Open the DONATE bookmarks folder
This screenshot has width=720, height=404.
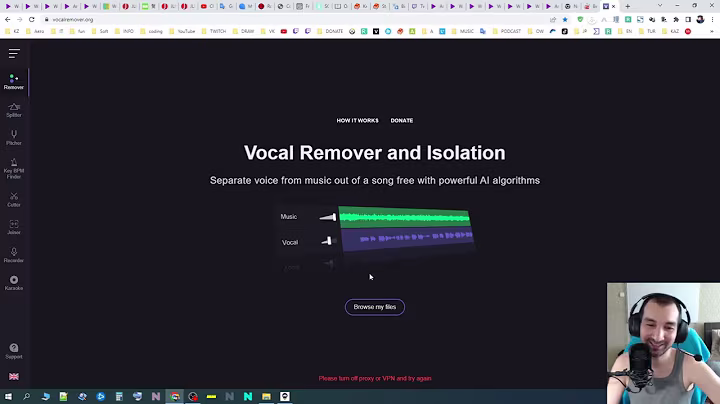(x=330, y=31)
